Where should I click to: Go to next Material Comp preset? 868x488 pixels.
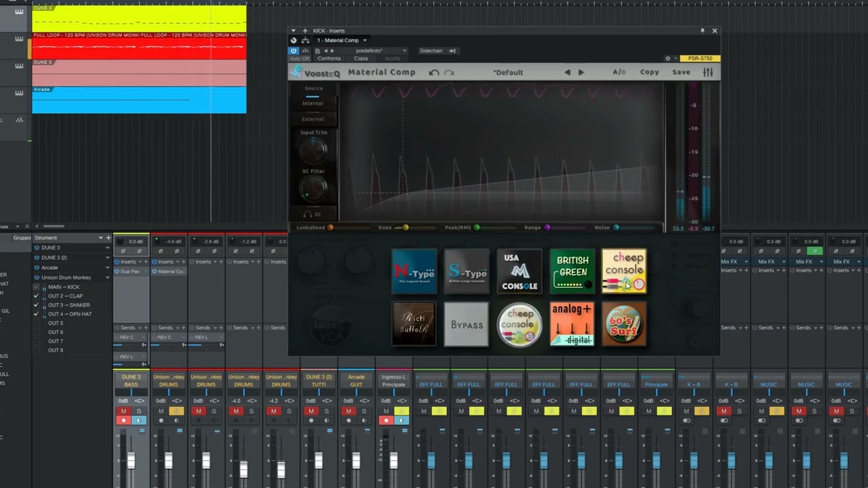click(580, 73)
